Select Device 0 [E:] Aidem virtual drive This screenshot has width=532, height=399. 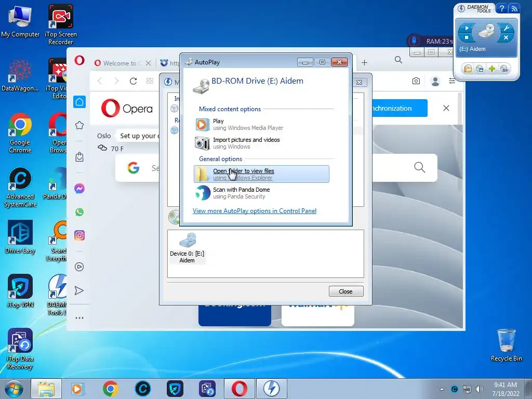[187, 248]
